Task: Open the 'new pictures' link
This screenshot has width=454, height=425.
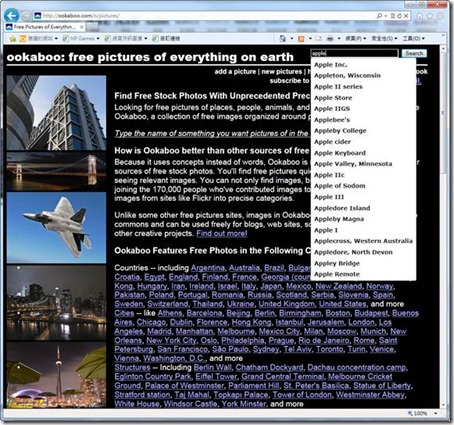Action: tap(282, 71)
